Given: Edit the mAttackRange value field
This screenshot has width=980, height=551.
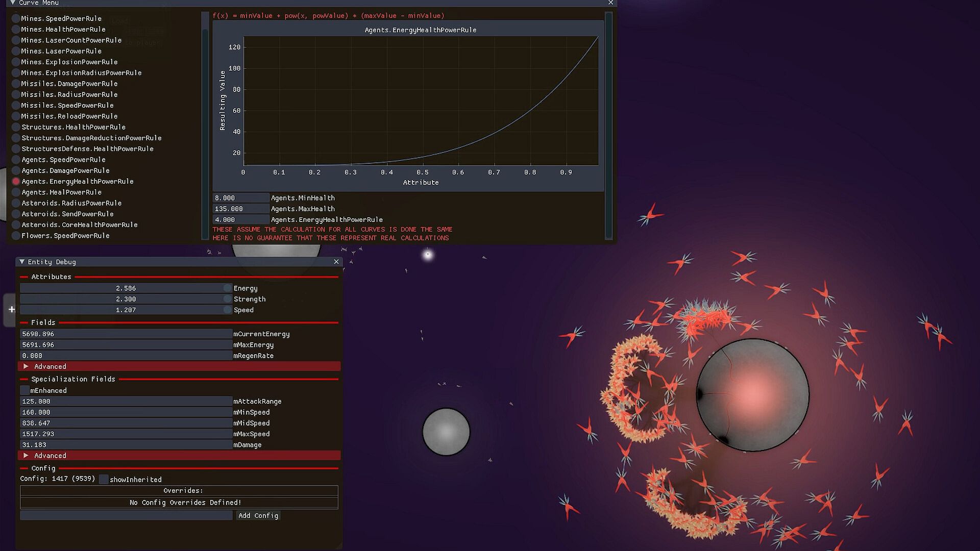Looking at the screenshot, I should point(126,402).
